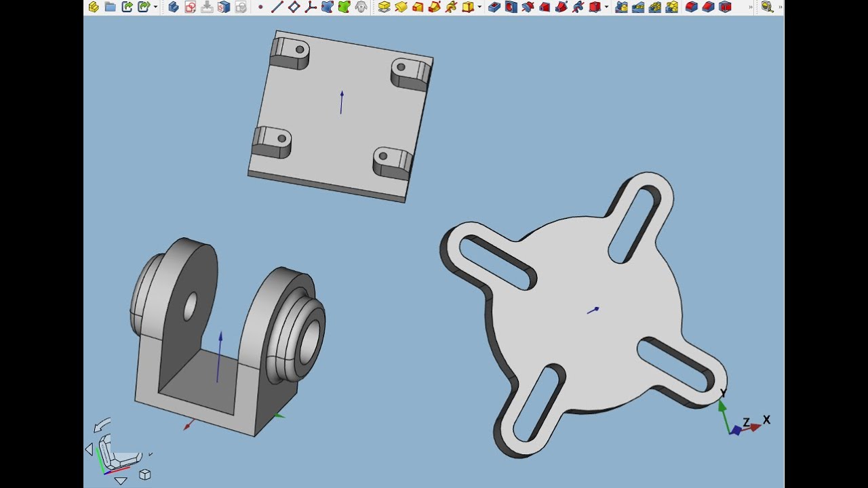This screenshot has height=488, width=868.
Task: Select the Draft tool
Action: coord(725,7)
